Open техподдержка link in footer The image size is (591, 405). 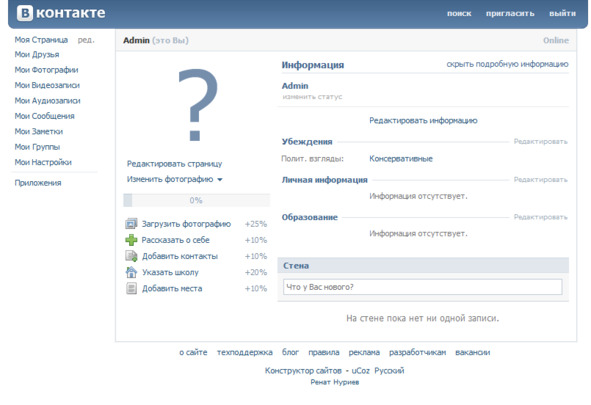[x=245, y=353]
